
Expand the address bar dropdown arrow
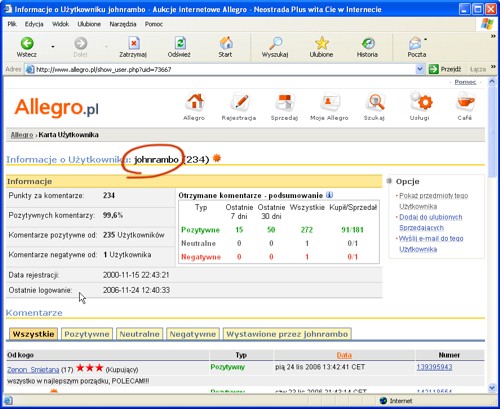[x=420, y=69]
